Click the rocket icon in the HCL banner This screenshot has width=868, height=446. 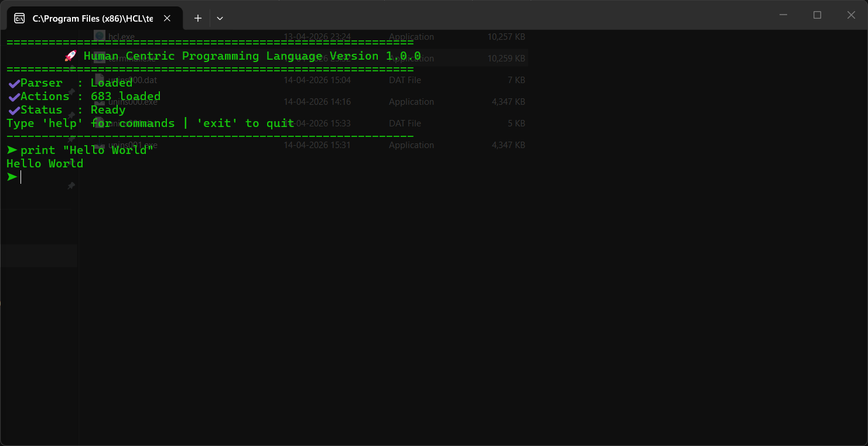(70, 55)
